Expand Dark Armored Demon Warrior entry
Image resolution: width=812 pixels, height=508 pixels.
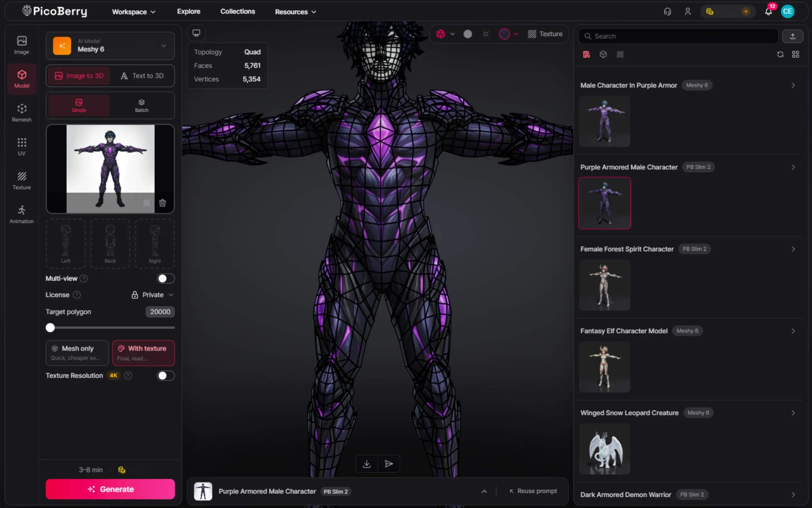click(793, 495)
